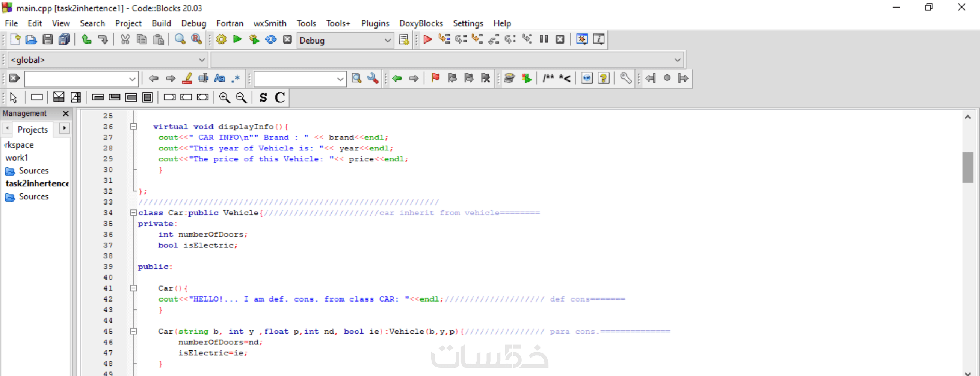Viewport: 980px width, 376px height.
Task: Collapse the displayInfo function at line 26
Action: click(x=133, y=126)
